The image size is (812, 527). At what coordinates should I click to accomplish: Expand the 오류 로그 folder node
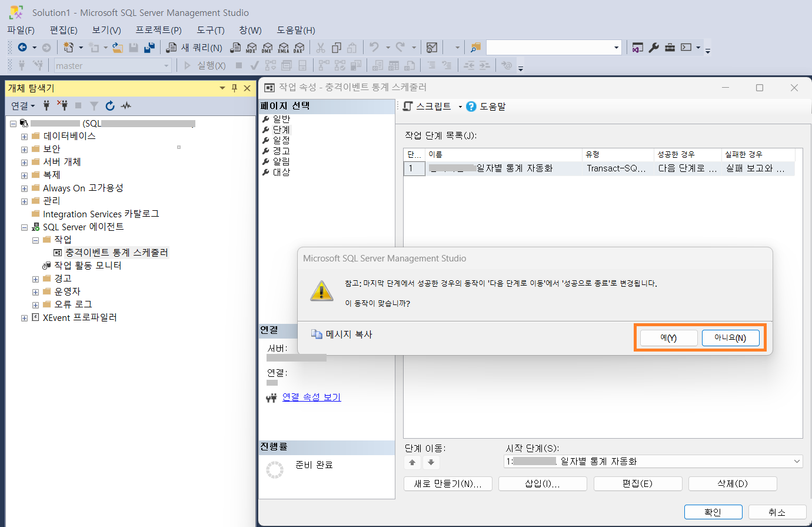click(35, 305)
